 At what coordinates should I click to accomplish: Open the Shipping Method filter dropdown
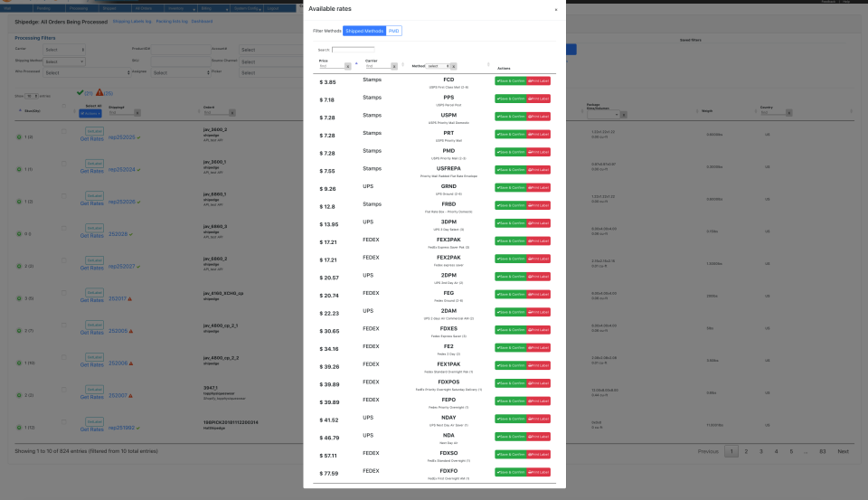coord(64,61)
